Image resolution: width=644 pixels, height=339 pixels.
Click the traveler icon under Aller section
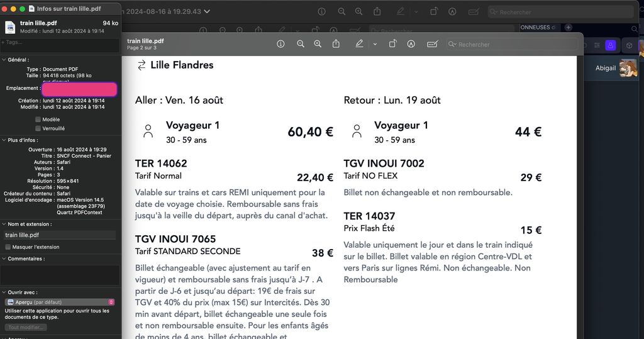148,131
